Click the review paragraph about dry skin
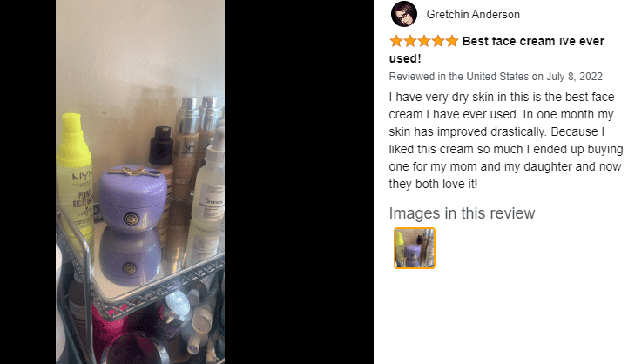Image resolution: width=628 pixels, height=364 pixels. [x=505, y=140]
